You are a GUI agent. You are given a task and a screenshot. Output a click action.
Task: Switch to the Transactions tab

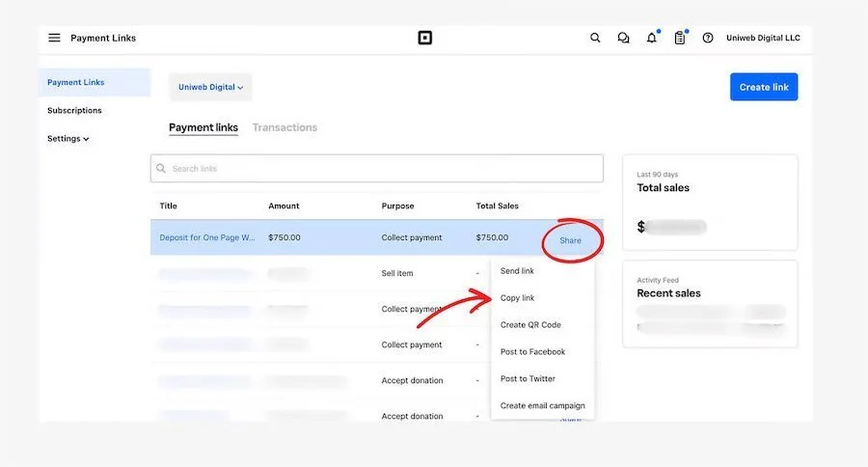point(285,127)
